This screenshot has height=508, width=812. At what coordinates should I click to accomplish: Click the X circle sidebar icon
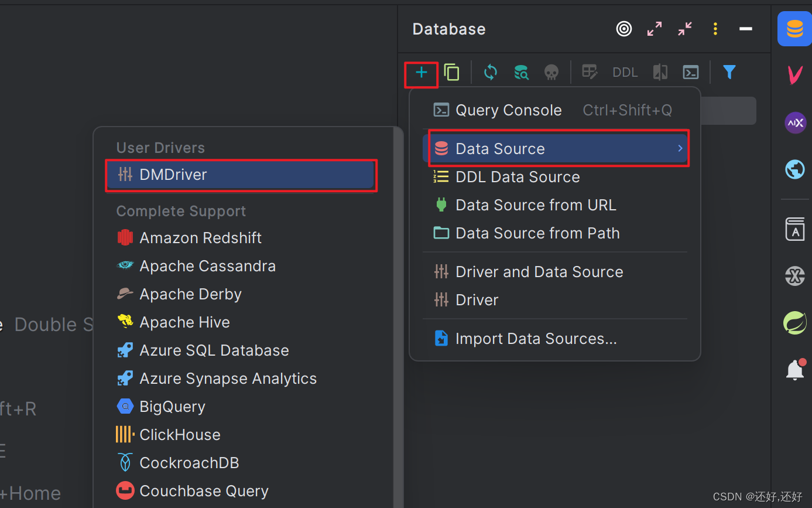coord(795,276)
